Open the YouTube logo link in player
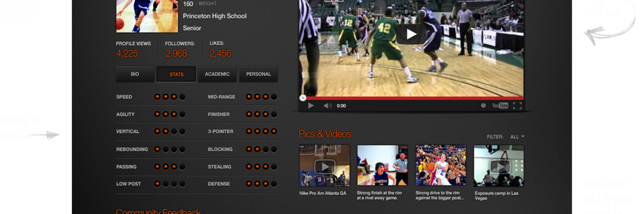The image size is (644, 214). [x=500, y=106]
